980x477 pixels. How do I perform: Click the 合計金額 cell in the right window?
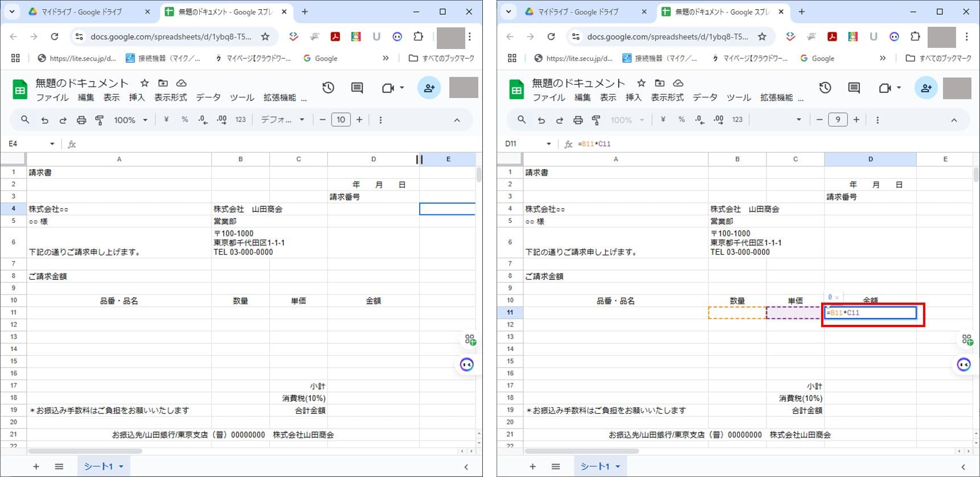tap(795, 410)
